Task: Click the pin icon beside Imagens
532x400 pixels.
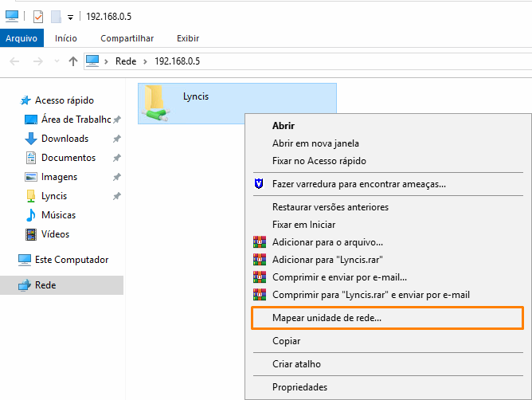Action: tap(117, 177)
